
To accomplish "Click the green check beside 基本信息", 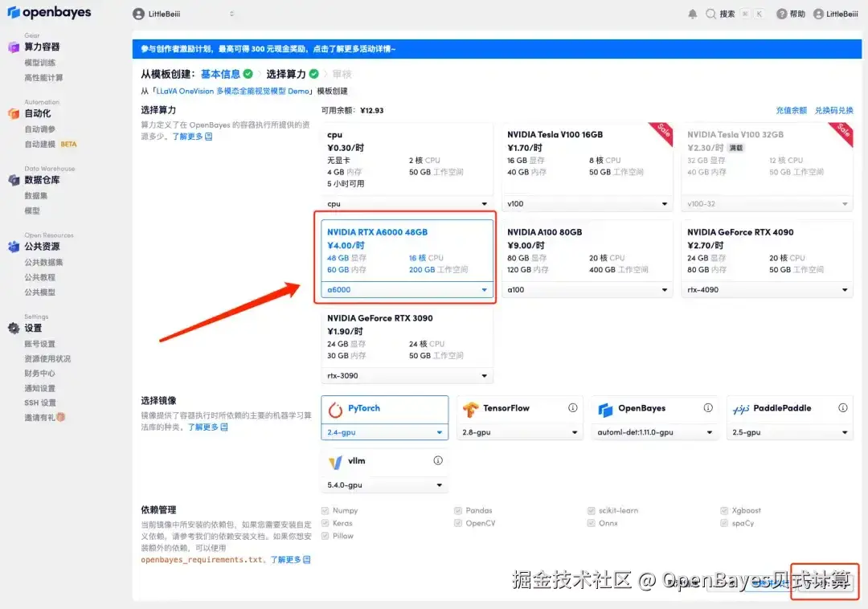I will click(x=248, y=74).
